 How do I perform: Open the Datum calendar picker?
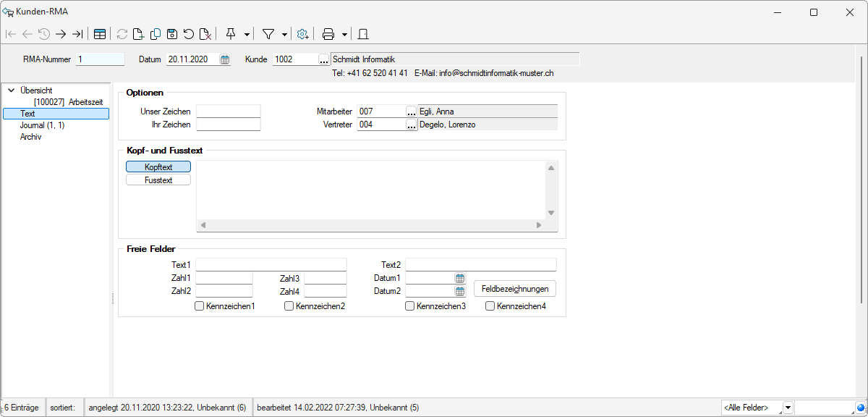pyautogui.click(x=225, y=59)
